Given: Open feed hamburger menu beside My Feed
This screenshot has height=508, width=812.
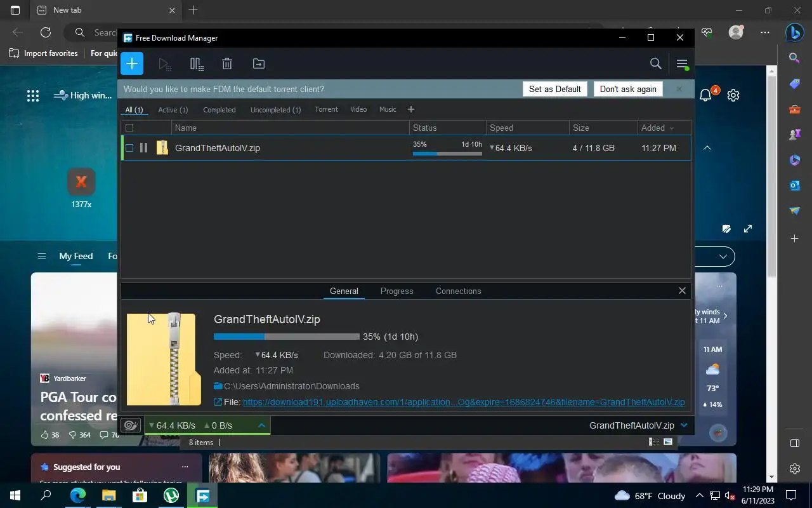Looking at the screenshot, I should [x=42, y=257].
